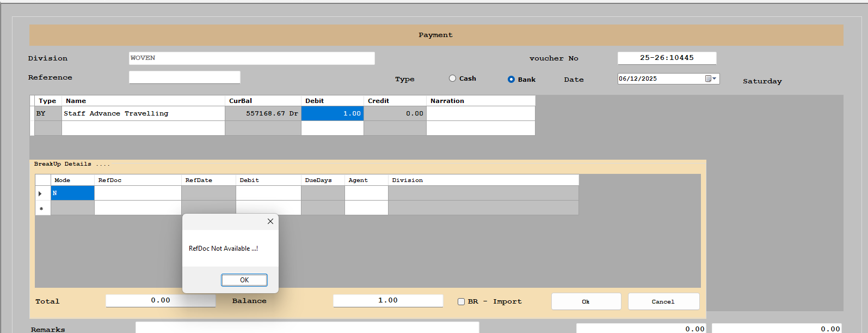Close the RefDoc Not Available dialog
This screenshot has height=333, width=868.
click(x=270, y=221)
